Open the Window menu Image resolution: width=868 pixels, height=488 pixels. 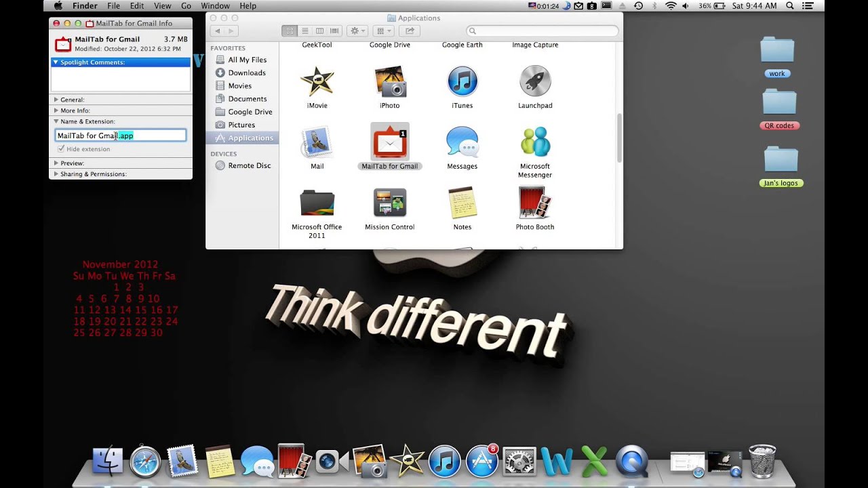coord(215,5)
